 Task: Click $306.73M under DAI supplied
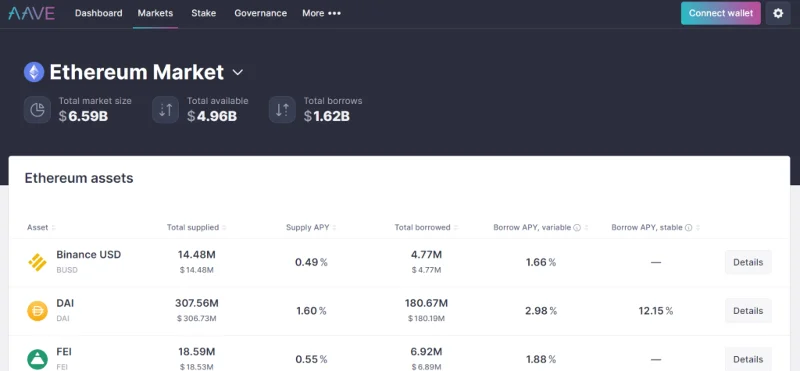tap(196, 318)
